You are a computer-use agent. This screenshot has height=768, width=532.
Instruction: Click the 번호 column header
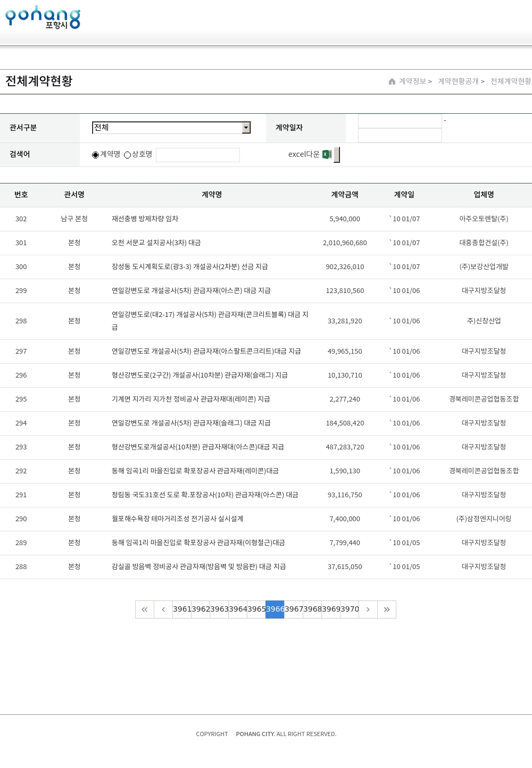pos(21,195)
